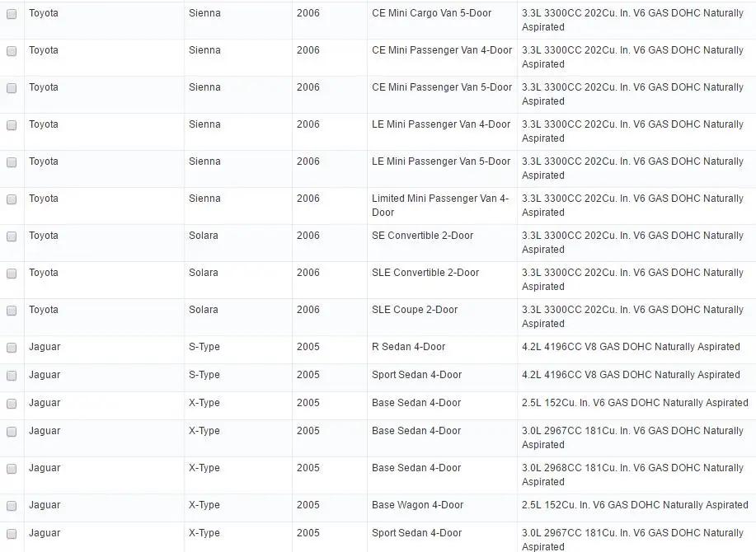The width and height of the screenshot is (756, 552).
Task: Check the box for X-Type Base Wagon 4-Door
Action: pos(12,506)
